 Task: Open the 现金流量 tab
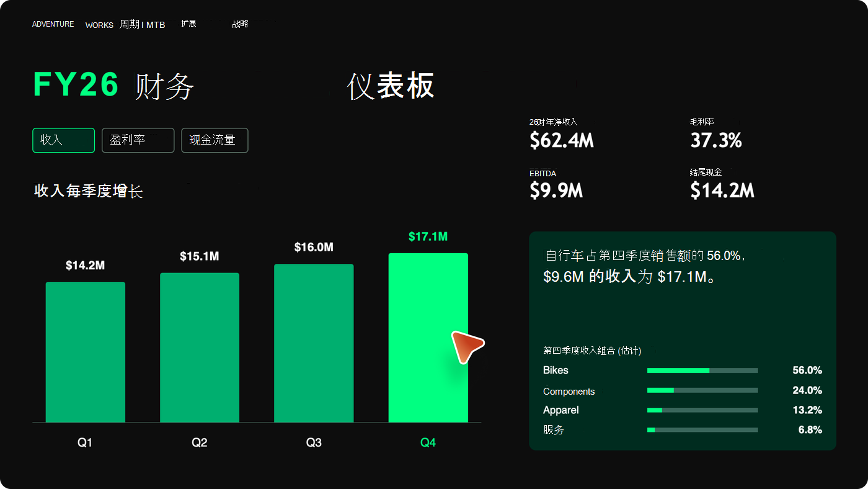tap(215, 140)
